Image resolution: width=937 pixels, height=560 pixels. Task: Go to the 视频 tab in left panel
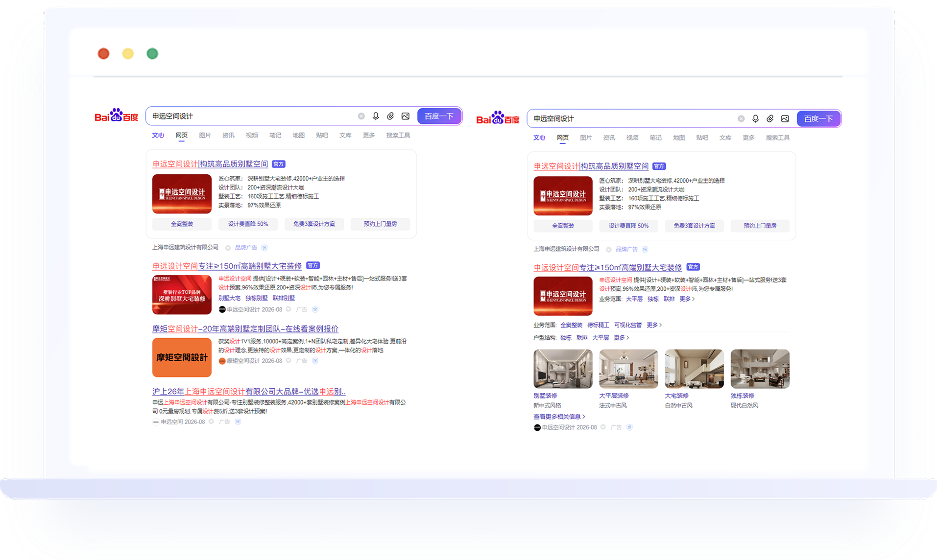[252, 135]
